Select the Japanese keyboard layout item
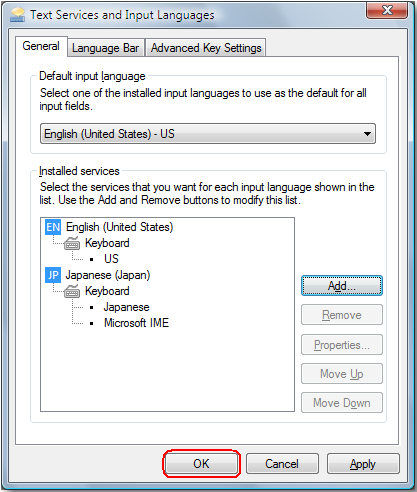 126,307
